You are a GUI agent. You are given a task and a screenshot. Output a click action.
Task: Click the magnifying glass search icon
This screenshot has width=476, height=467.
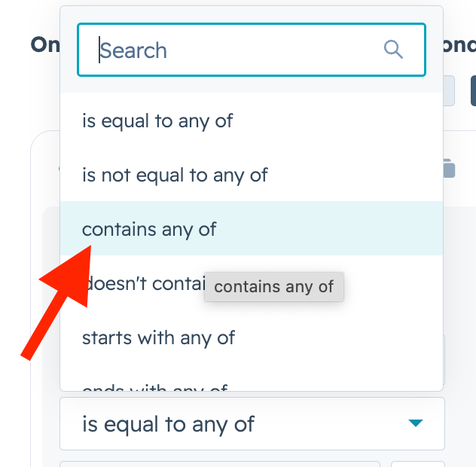click(x=393, y=50)
